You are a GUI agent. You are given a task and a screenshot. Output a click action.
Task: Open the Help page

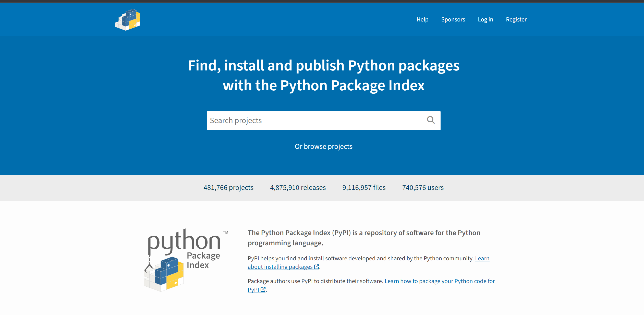pyautogui.click(x=422, y=19)
